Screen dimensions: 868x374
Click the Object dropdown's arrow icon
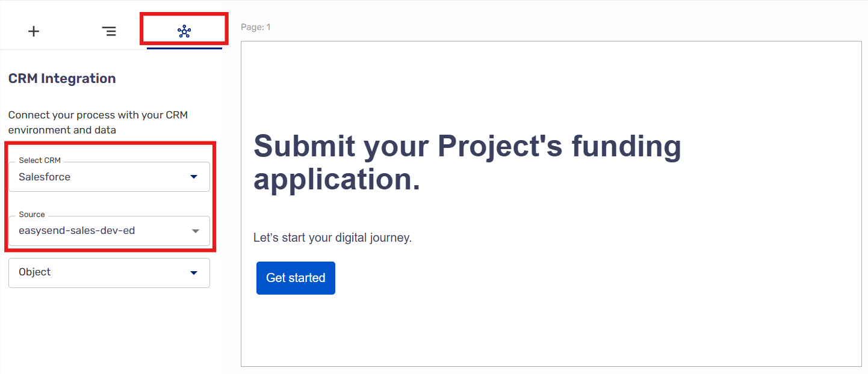(x=194, y=273)
